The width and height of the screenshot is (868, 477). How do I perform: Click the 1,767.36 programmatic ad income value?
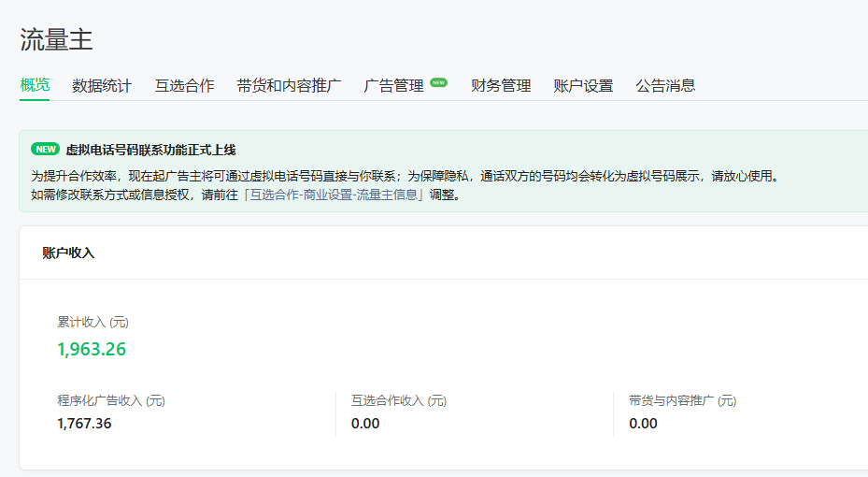click(x=84, y=424)
